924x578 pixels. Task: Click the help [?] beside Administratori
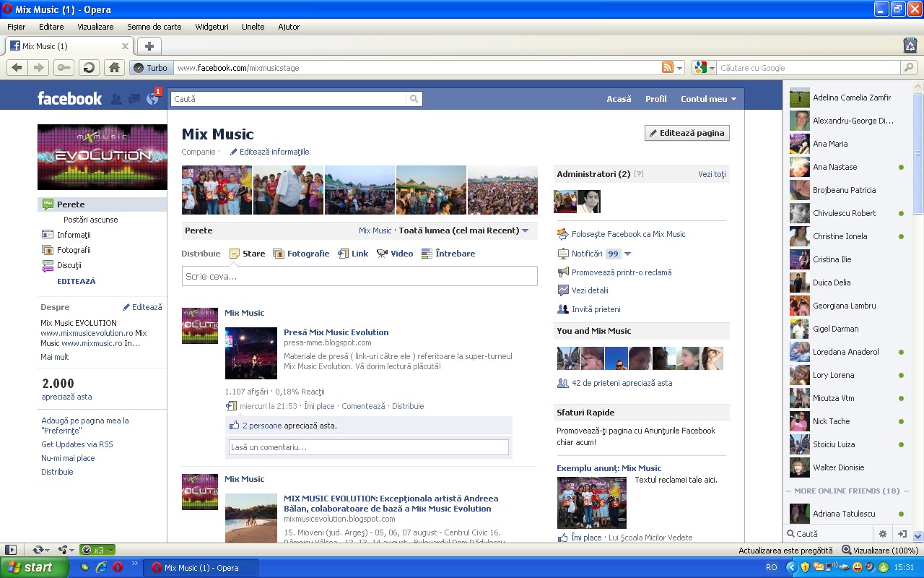pyautogui.click(x=638, y=174)
